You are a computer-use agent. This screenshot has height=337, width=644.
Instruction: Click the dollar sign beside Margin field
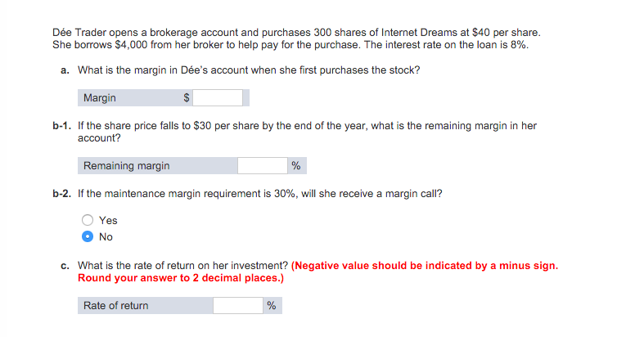click(x=187, y=97)
